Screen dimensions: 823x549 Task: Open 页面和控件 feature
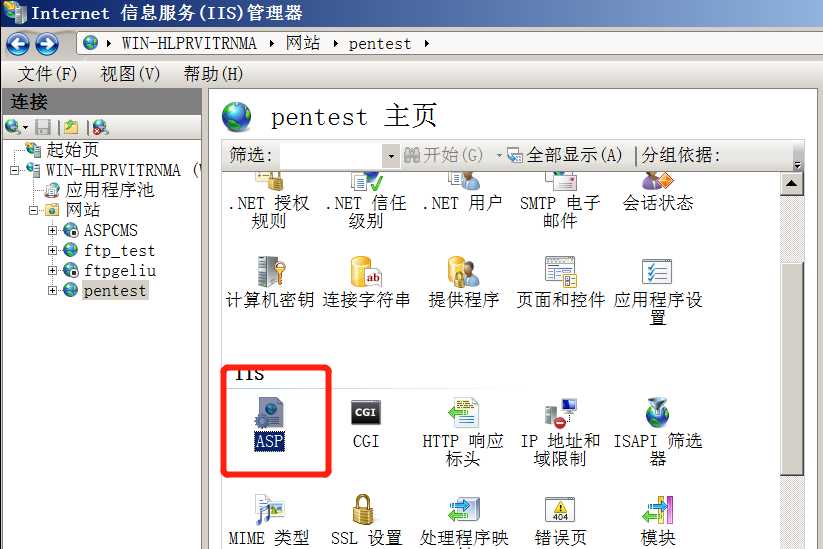(560, 282)
